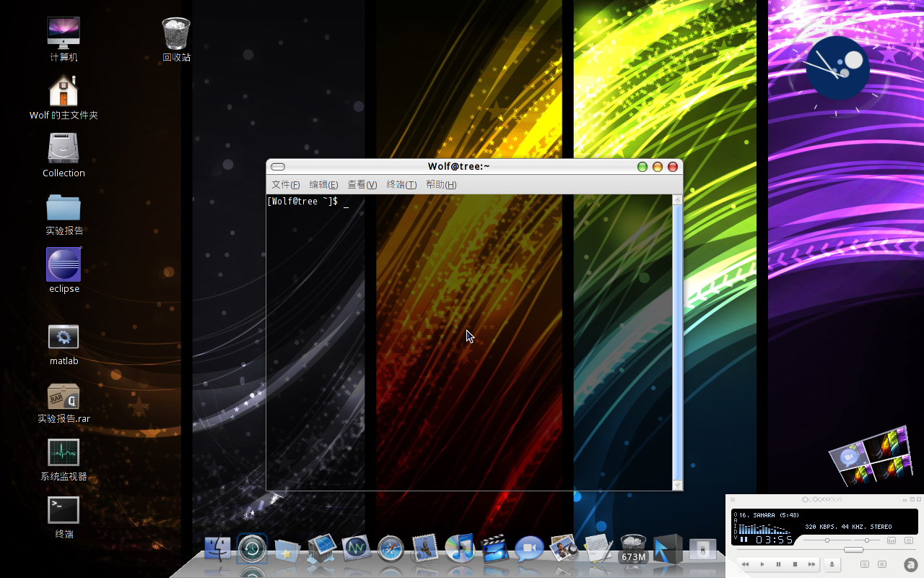
Task: Open the photo Preview dock icon
Action: pos(564,548)
